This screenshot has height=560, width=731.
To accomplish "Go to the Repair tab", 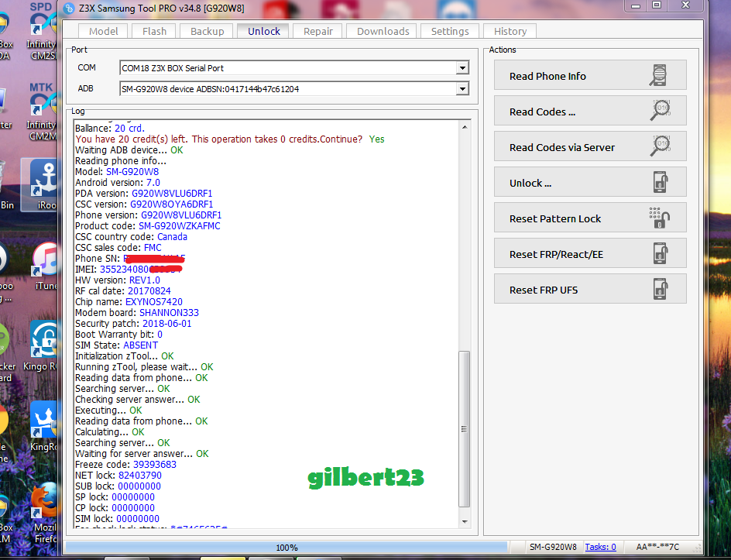I will point(318,31).
